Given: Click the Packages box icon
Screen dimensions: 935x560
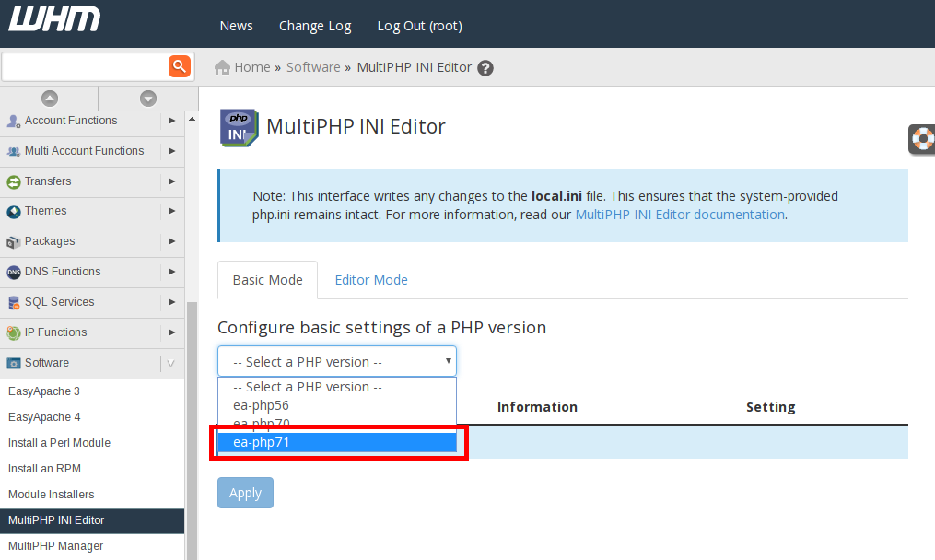Looking at the screenshot, I should pyautogui.click(x=13, y=242).
